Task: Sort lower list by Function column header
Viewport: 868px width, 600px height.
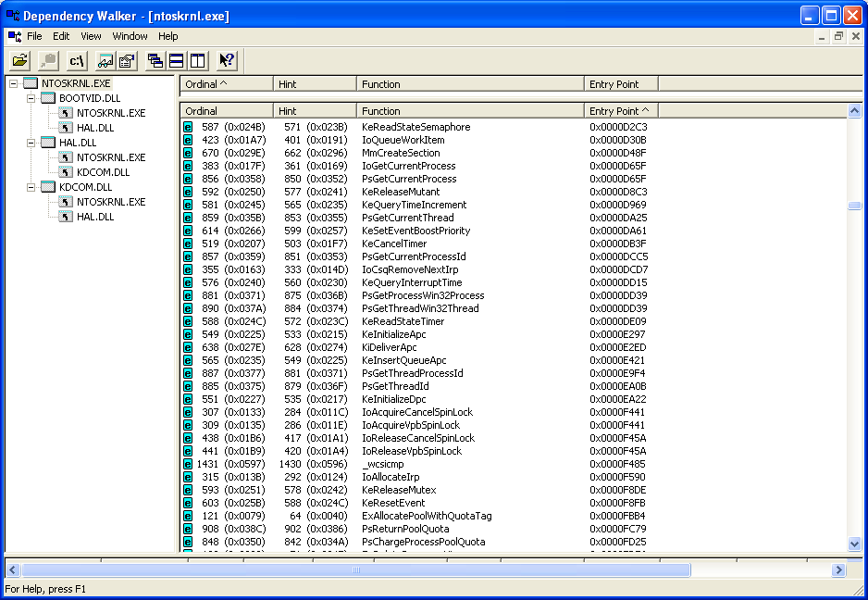Action: coord(470,111)
